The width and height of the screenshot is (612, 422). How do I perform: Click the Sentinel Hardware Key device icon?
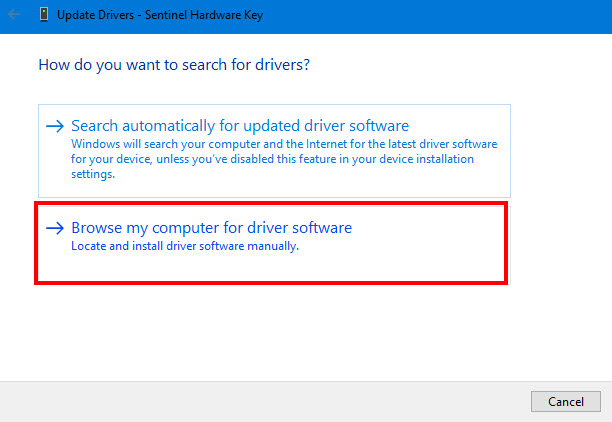pyautogui.click(x=44, y=15)
